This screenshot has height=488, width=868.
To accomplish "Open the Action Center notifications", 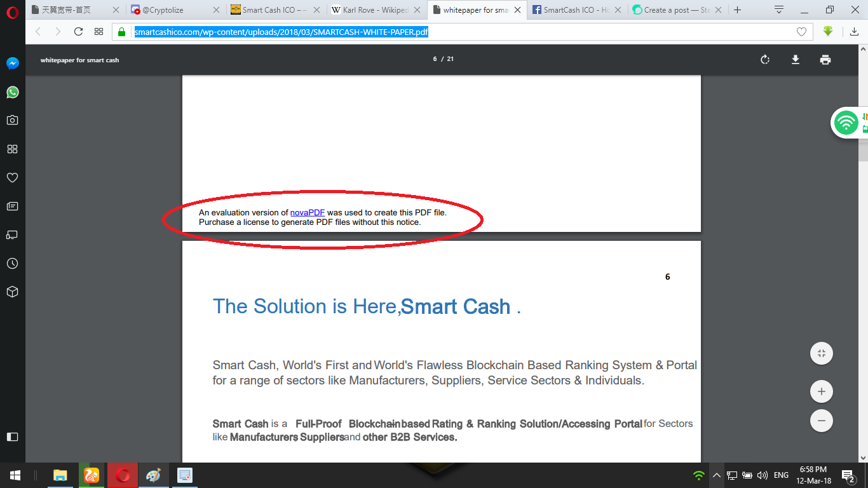I will [x=848, y=475].
